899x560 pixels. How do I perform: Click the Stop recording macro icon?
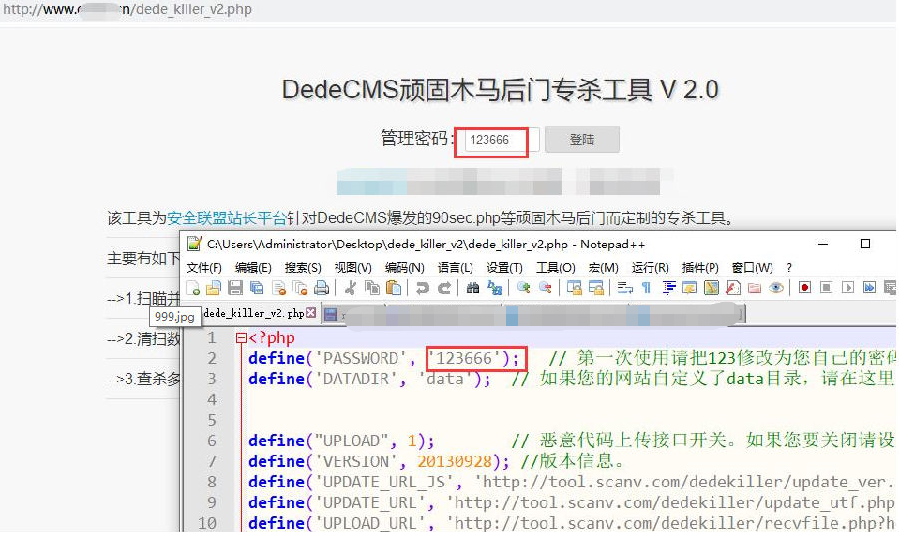826,288
